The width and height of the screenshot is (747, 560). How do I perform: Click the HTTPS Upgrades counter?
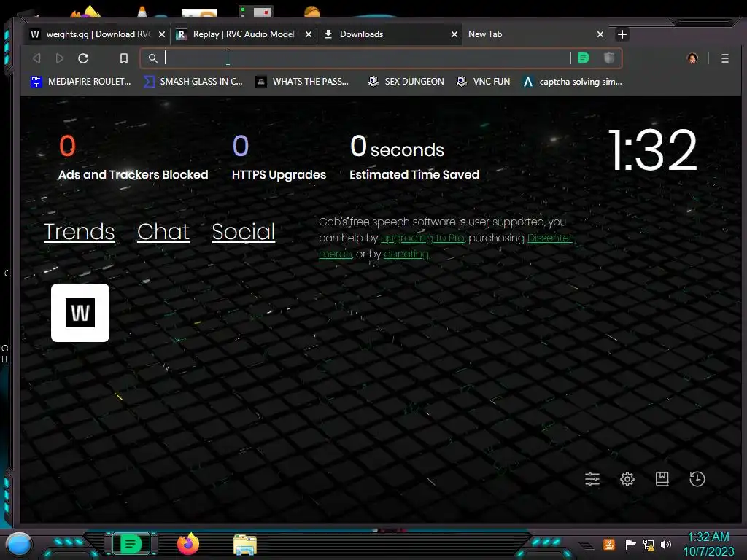coord(279,157)
